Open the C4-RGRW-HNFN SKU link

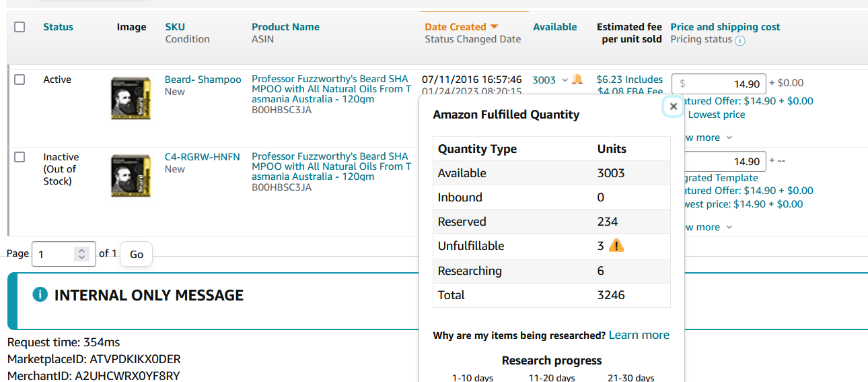tap(202, 157)
